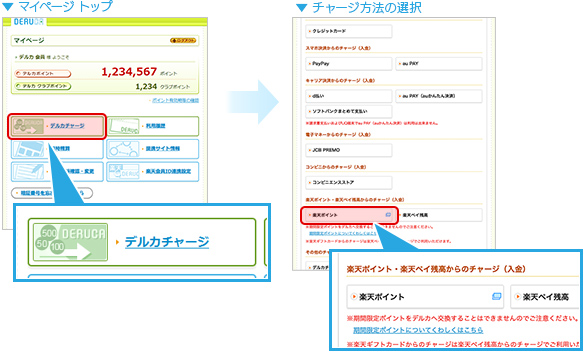Click the 1,234,567 point balance

pos(129,72)
